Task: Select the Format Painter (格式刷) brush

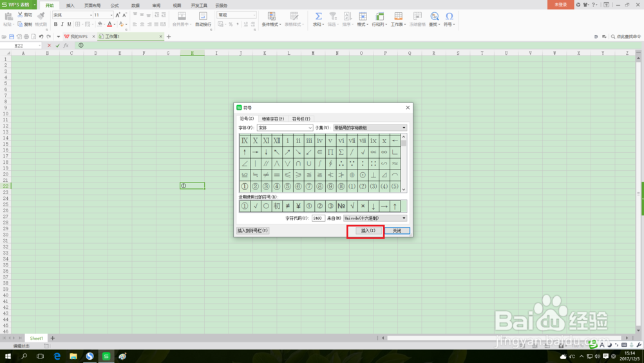Action: 41,17
